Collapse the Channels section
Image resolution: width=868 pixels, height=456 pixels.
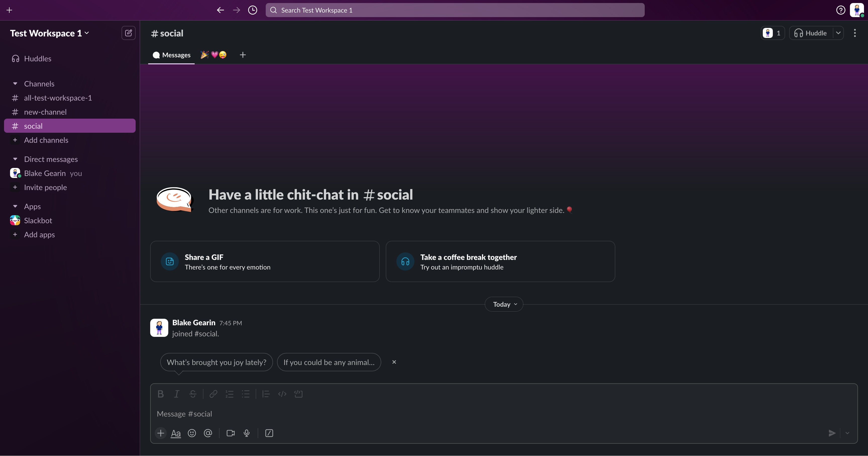[x=15, y=84]
